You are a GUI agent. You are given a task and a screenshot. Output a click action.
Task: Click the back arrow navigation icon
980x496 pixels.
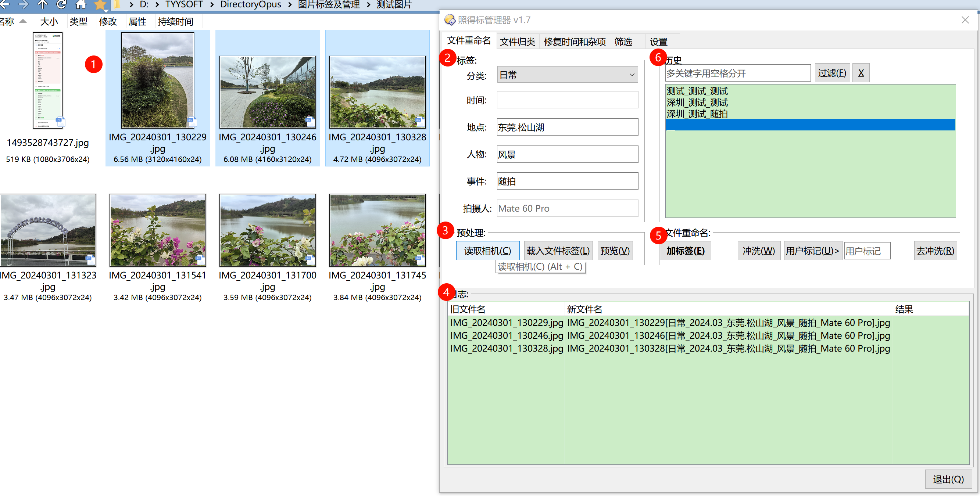point(4,4)
